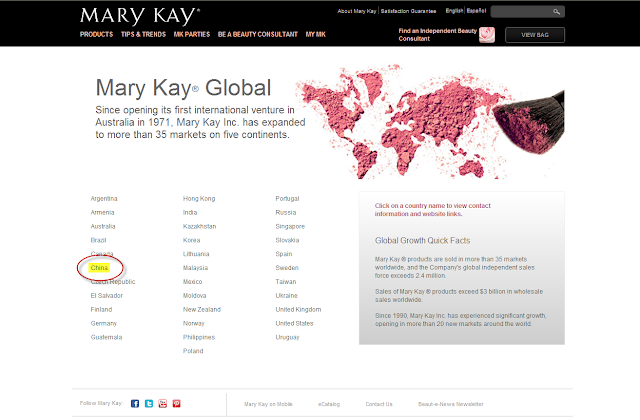Viewport: 640px width, 420px height.
Task: Click the Mary Kay logo
Action: pos(140,16)
